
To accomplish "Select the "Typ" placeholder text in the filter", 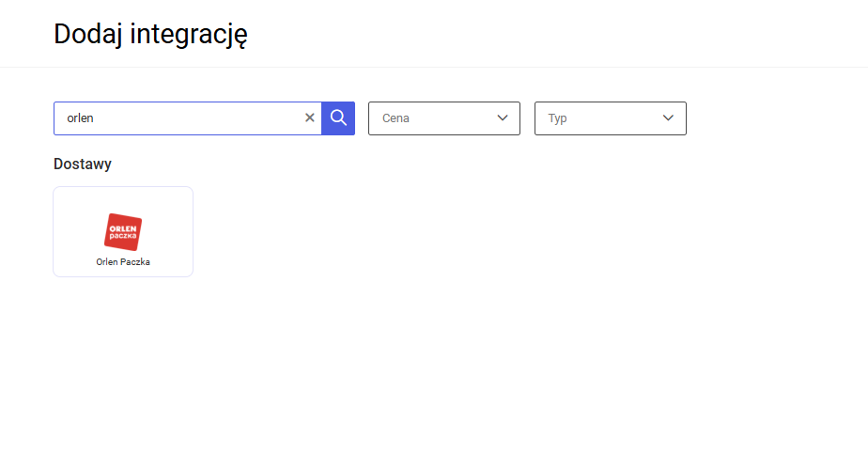I will click(558, 119).
